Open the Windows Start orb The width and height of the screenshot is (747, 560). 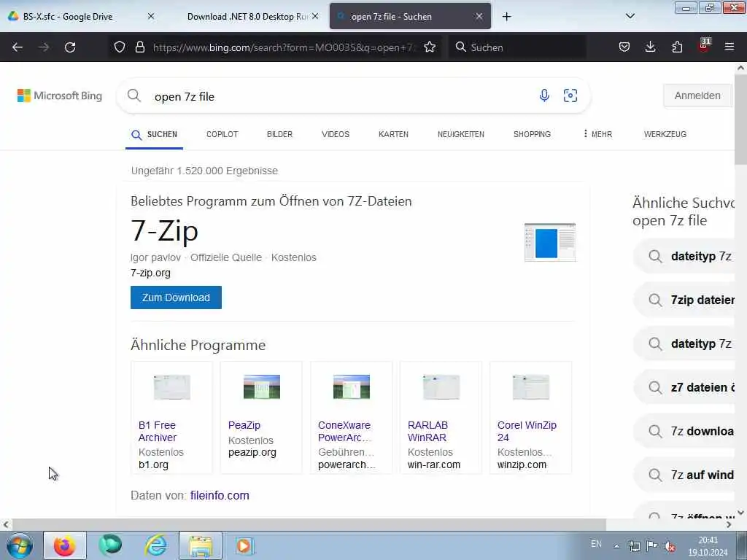(20, 545)
